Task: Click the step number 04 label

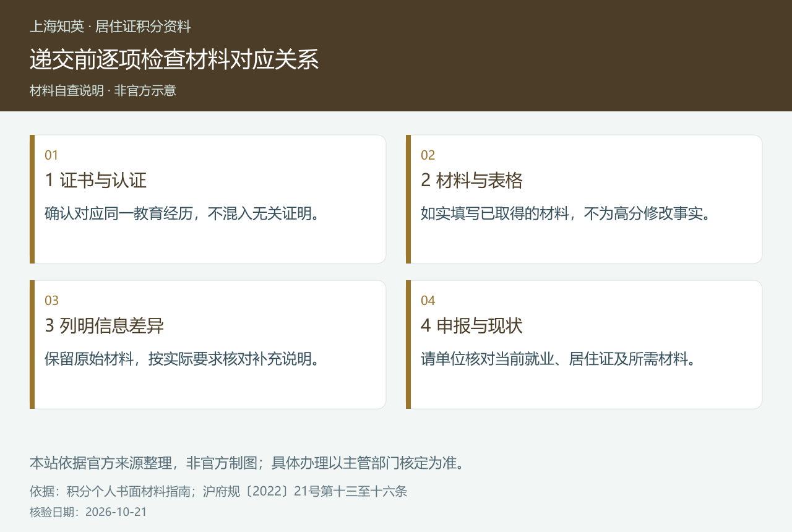Action: coord(428,301)
